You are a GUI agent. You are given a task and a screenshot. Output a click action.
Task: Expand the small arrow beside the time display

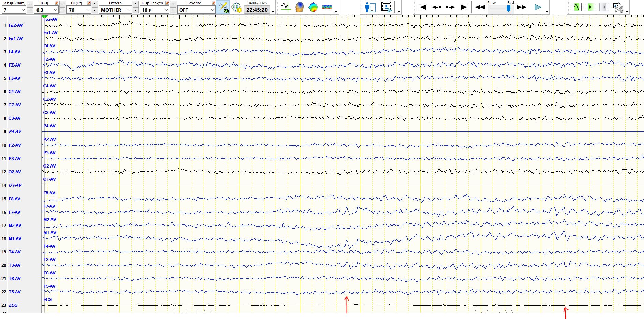pos(273,12)
